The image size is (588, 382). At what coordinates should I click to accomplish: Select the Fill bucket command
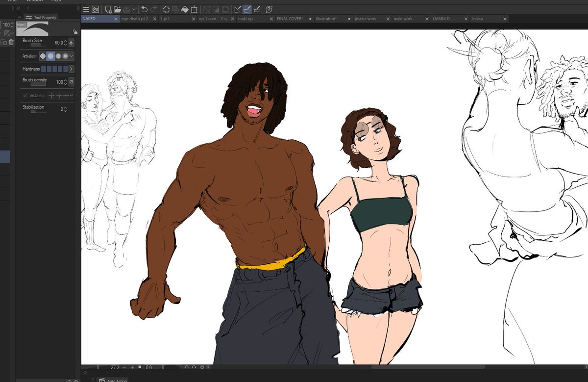pos(185,9)
